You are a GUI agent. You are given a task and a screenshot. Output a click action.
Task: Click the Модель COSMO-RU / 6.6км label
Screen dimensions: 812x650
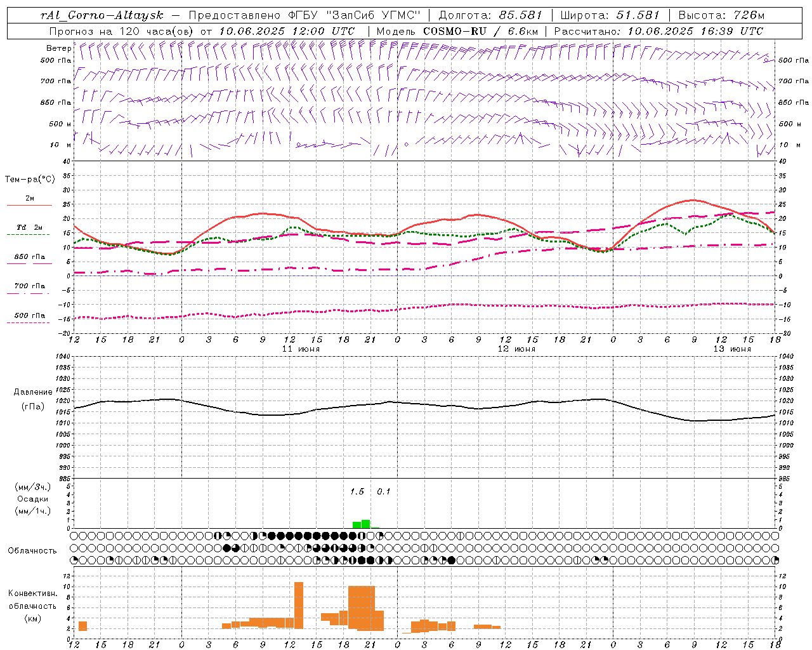pos(457,31)
